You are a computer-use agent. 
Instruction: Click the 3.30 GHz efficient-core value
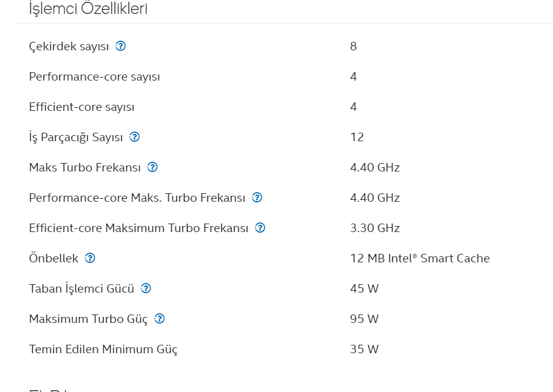[375, 228]
